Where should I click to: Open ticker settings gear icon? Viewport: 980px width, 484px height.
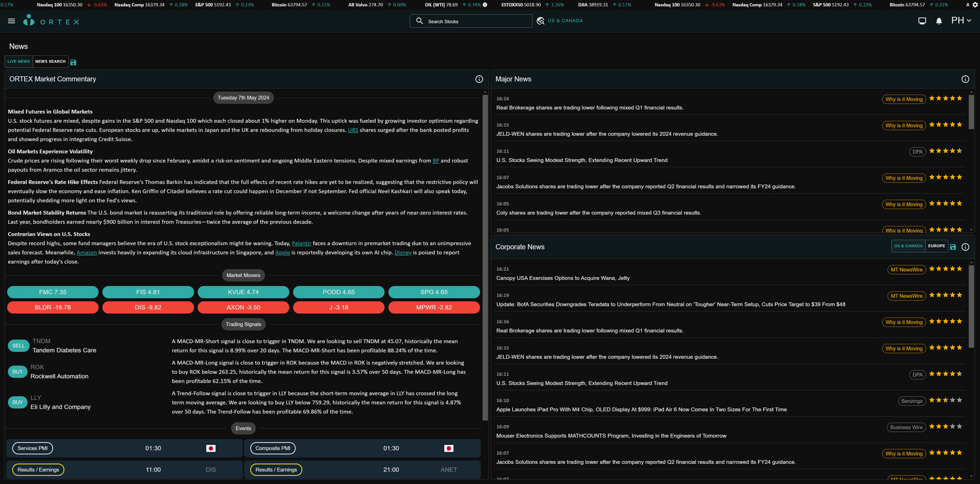(975, 5)
